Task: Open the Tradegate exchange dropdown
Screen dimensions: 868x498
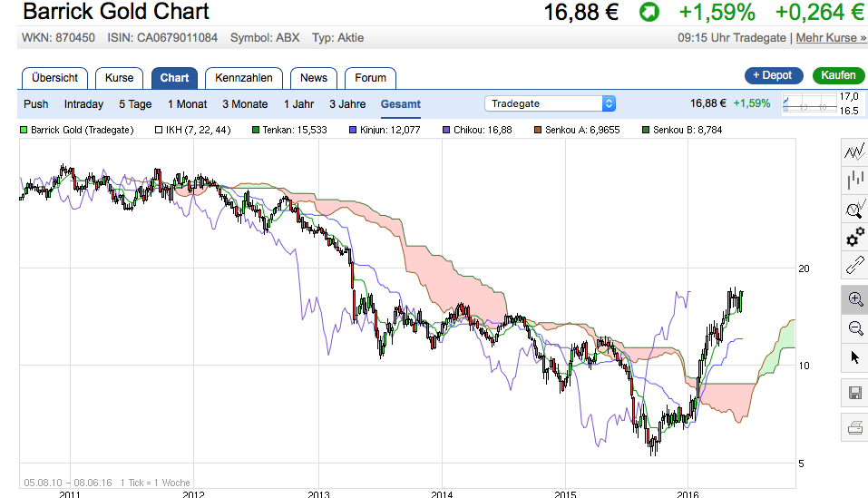Action: 551,103
